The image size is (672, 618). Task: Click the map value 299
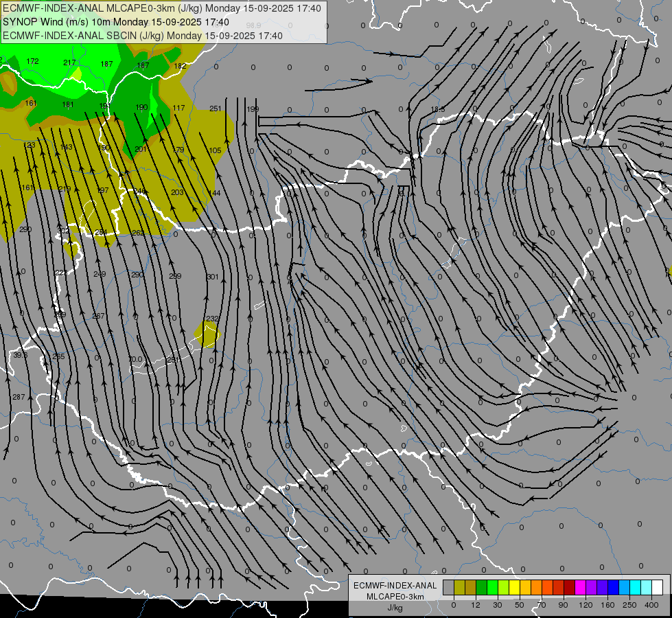click(x=175, y=276)
